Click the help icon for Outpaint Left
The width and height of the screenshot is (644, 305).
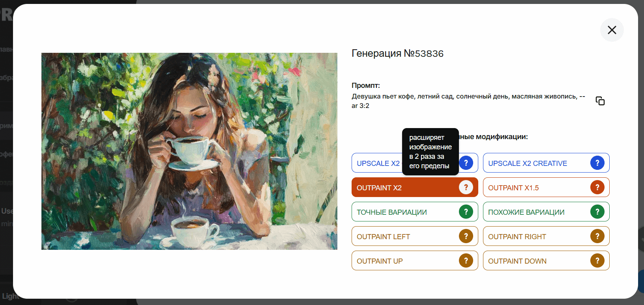click(x=466, y=236)
